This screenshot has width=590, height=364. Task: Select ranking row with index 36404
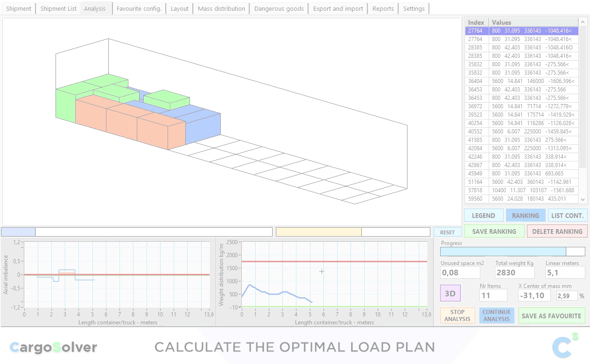coord(521,81)
